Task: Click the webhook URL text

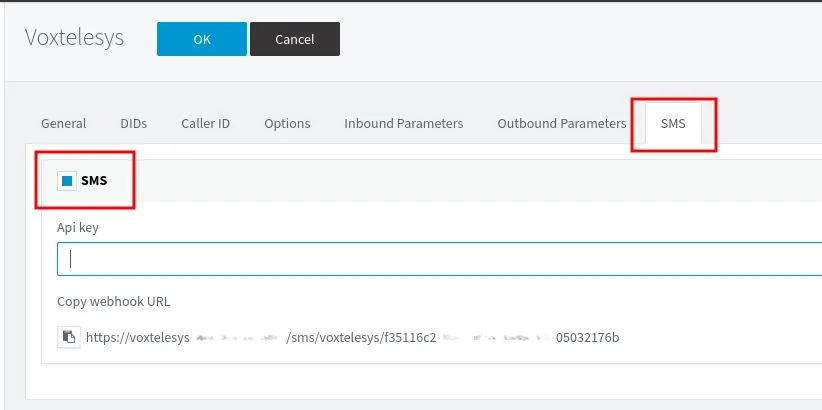Action: (x=352, y=337)
